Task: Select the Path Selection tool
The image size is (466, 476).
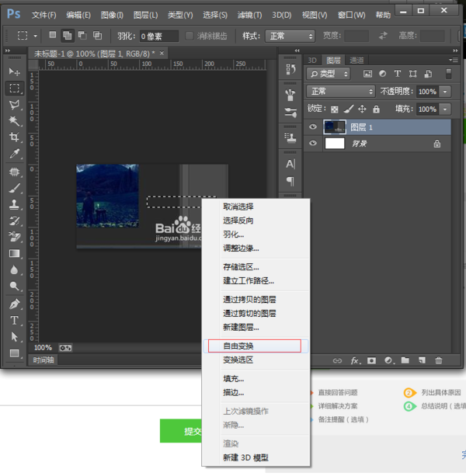Action: tap(14, 337)
